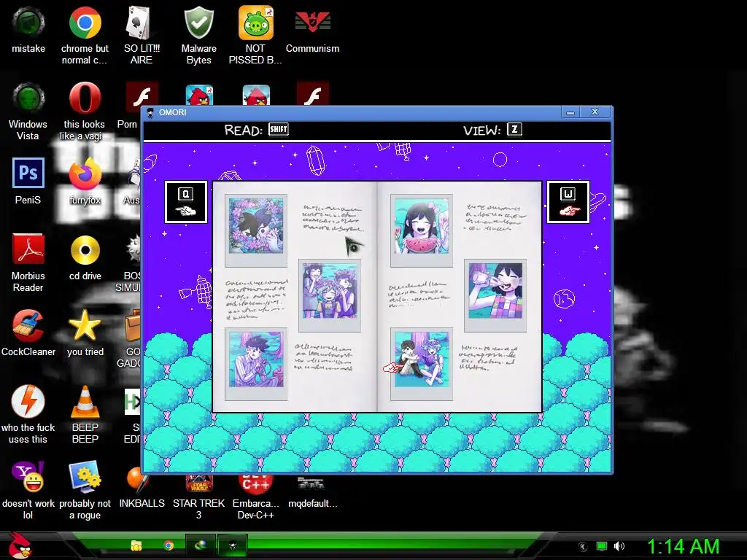Click the 1:14 AM clock

point(683,547)
